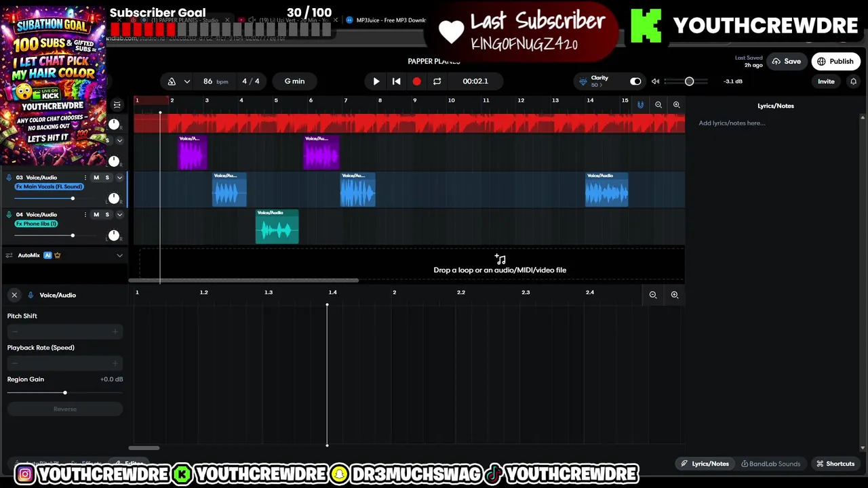Image resolution: width=868 pixels, height=488 pixels.
Task: Click the horizontal timeline scrollbar
Action: coord(243,281)
